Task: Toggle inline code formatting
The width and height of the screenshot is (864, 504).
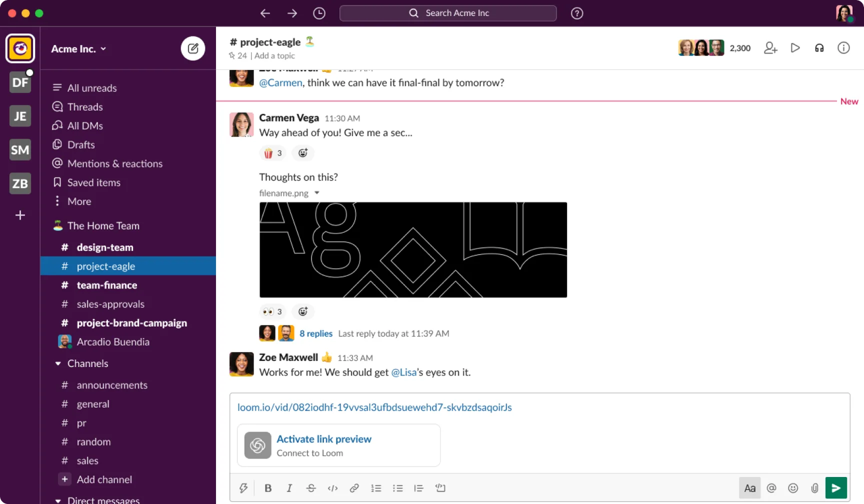Action: pyautogui.click(x=332, y=488)
